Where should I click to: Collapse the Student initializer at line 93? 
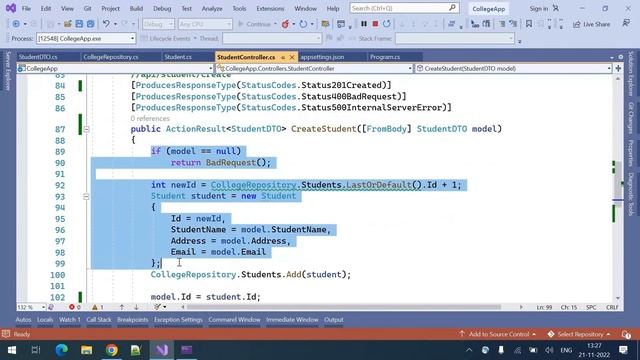pos(86,197)
